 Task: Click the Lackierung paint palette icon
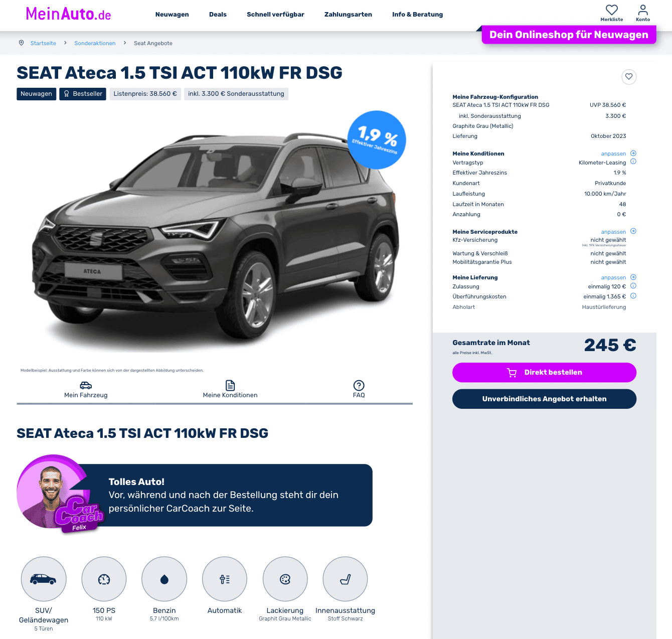(285, 579)
